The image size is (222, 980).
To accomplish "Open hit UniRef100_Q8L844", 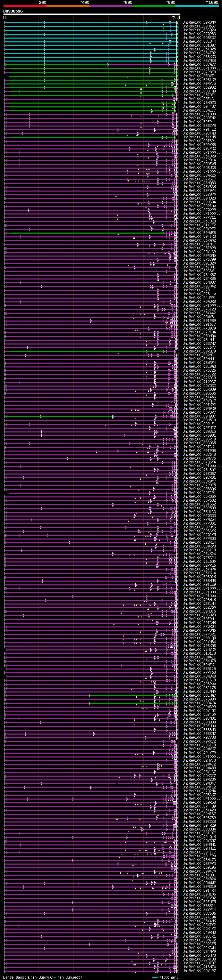I will (199, 41).
